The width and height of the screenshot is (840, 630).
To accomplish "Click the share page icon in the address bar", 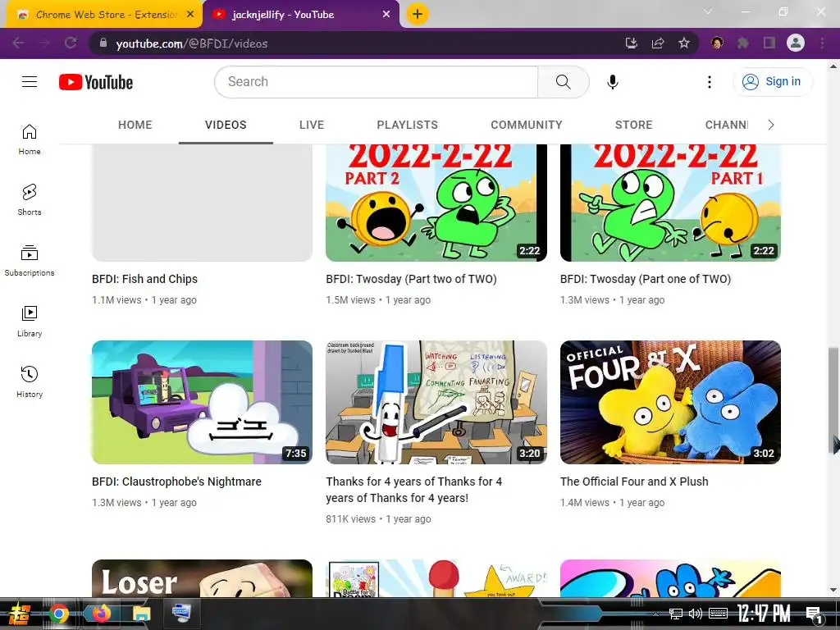I will [x=658, y=43].
